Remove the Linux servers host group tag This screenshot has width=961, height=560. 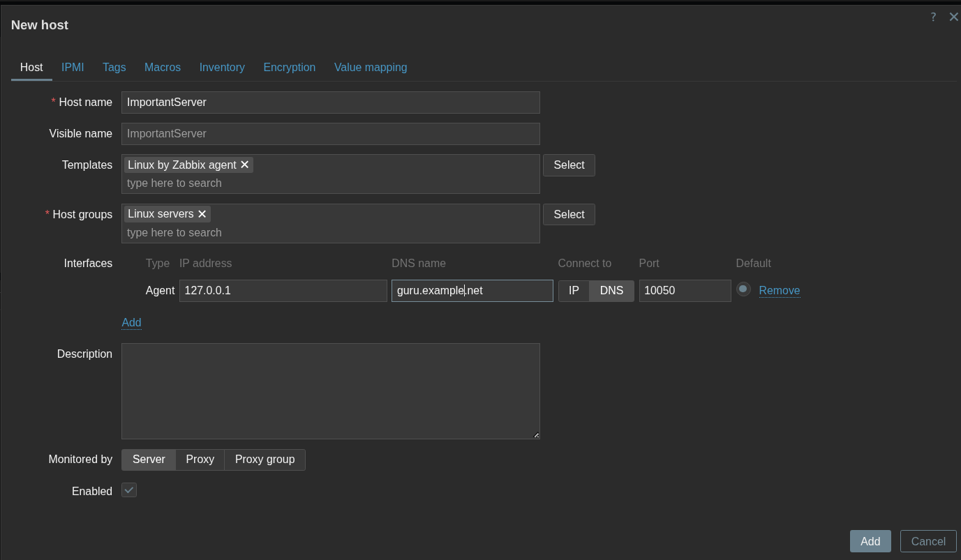click(202, 215)
